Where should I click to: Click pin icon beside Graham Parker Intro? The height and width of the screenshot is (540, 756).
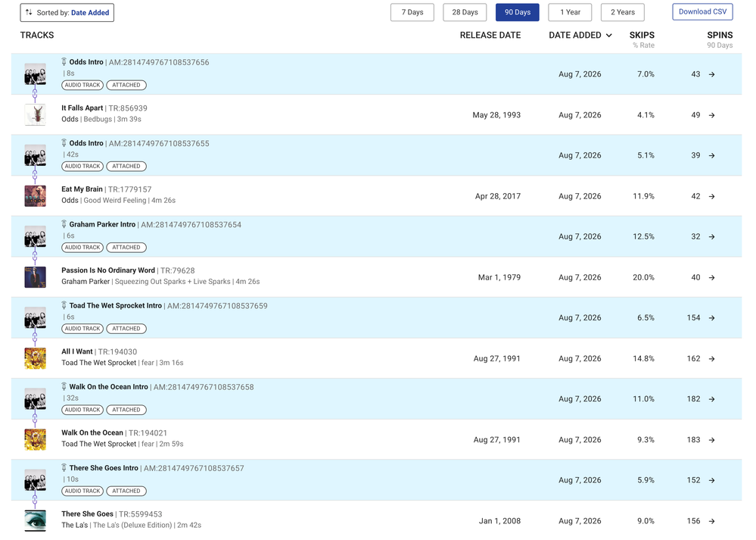[64, 224]
